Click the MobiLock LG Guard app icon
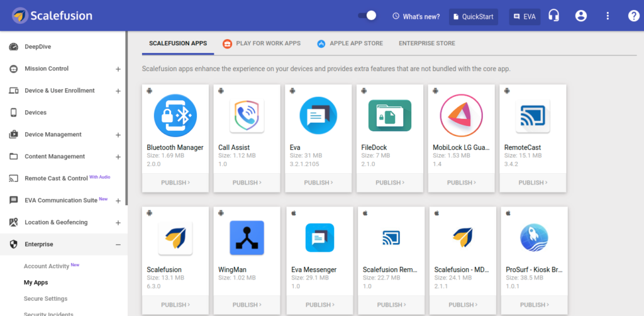The width and height of the screenshot is (644, 316). (x=461, y=115)
